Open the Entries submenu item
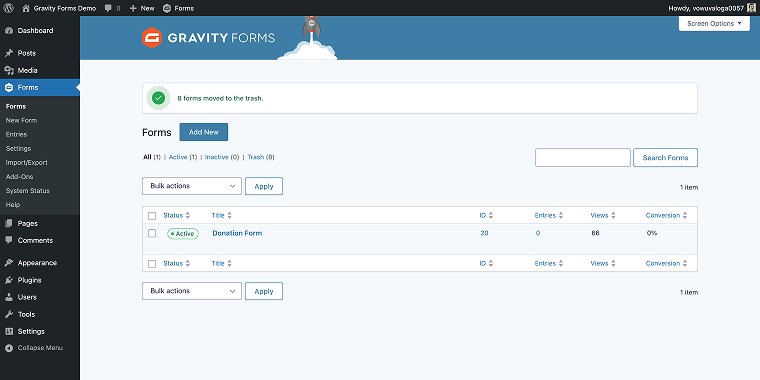This screenshot has width=760, height=380. [16, 134]
